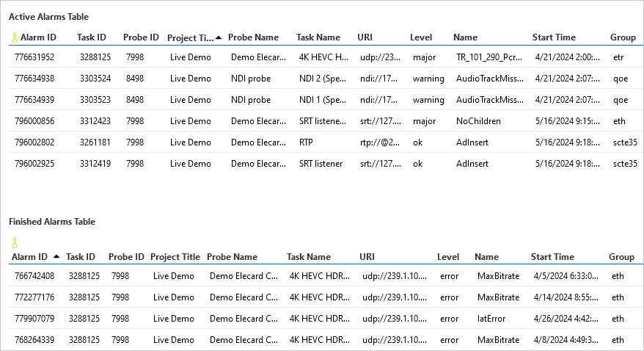Screen dimensions: 644x351
Task: Click the Group header in Finished Alarms table
Action: coord(621,257)
